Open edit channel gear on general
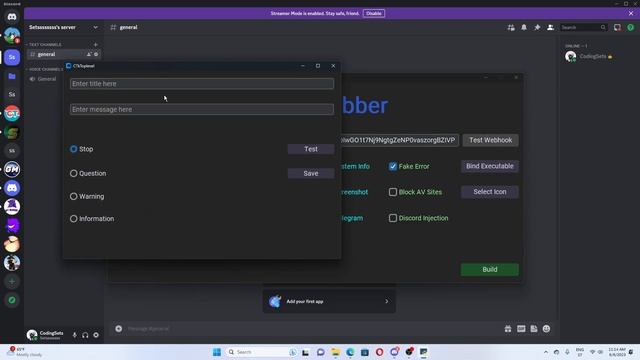 pyautogui.click(x=96, y=54)
